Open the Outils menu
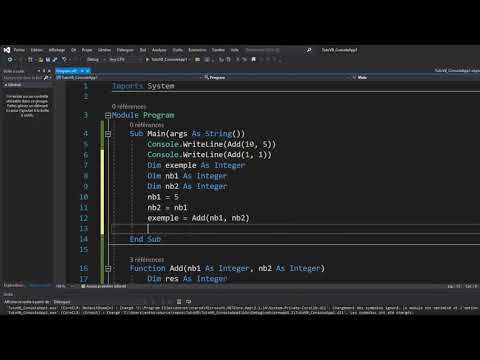This screenshot has width=480, height=360. [178, 50]
